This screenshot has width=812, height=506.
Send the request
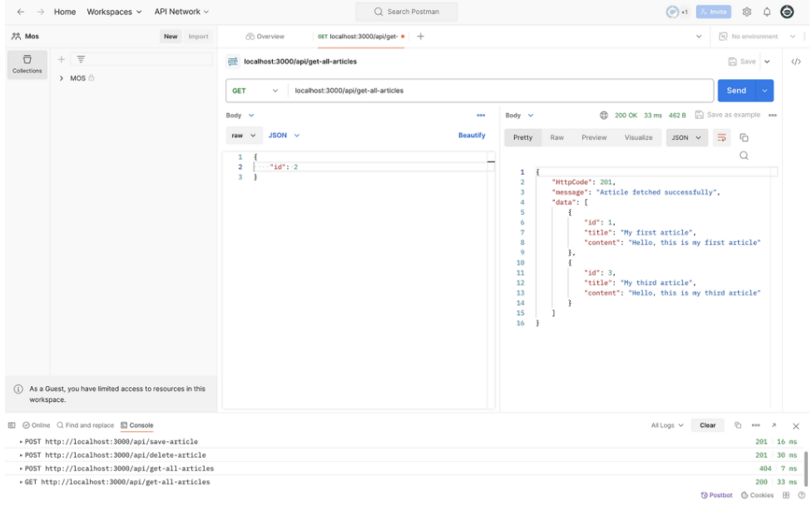pos(735,91)
